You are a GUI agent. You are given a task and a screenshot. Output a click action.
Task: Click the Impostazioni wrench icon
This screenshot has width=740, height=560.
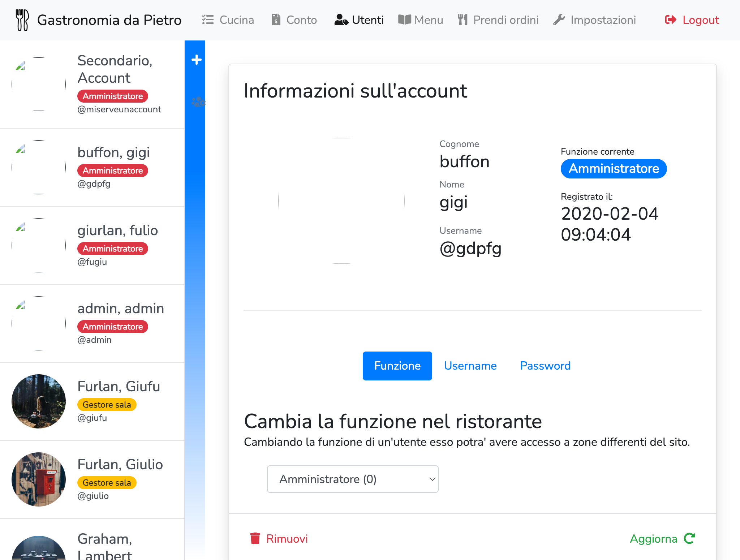pos(559,20)
